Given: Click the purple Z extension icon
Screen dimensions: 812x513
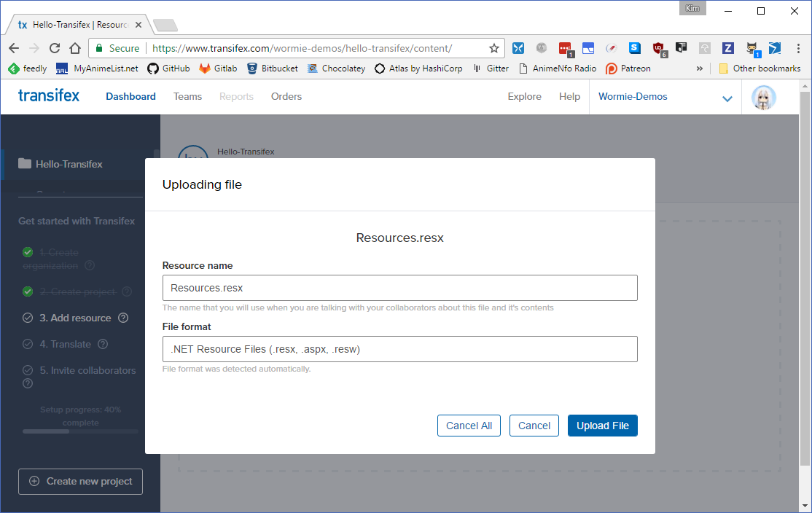Looking at the screenshot, I should coord(727,48).
